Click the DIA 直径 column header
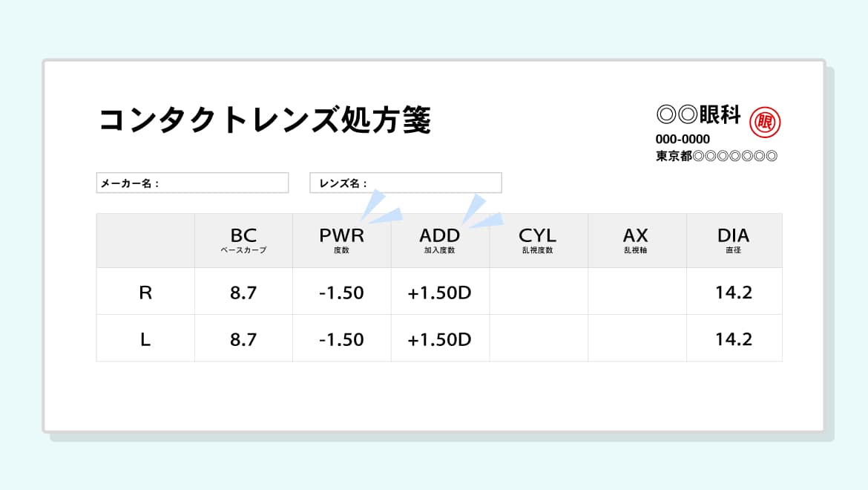Image resolution: width=868 pixels, height=490 pixels. (x=734, y=241)
